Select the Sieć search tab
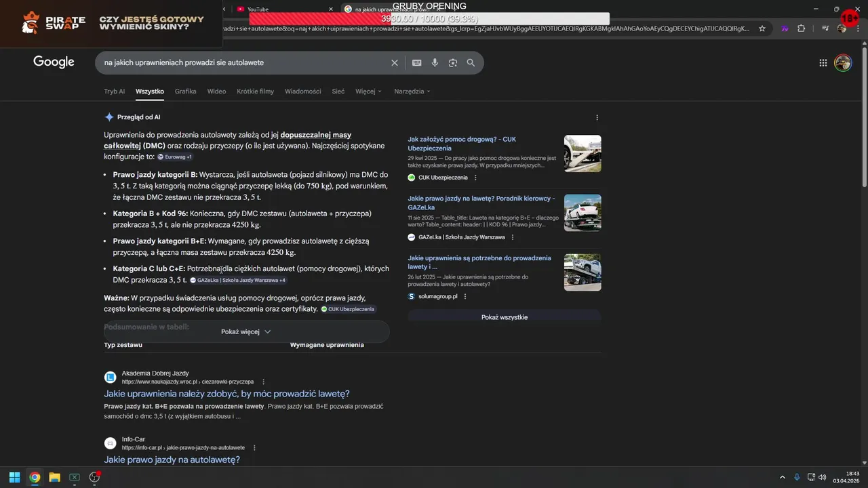868x488 pixels. click(x=338, y=91)
